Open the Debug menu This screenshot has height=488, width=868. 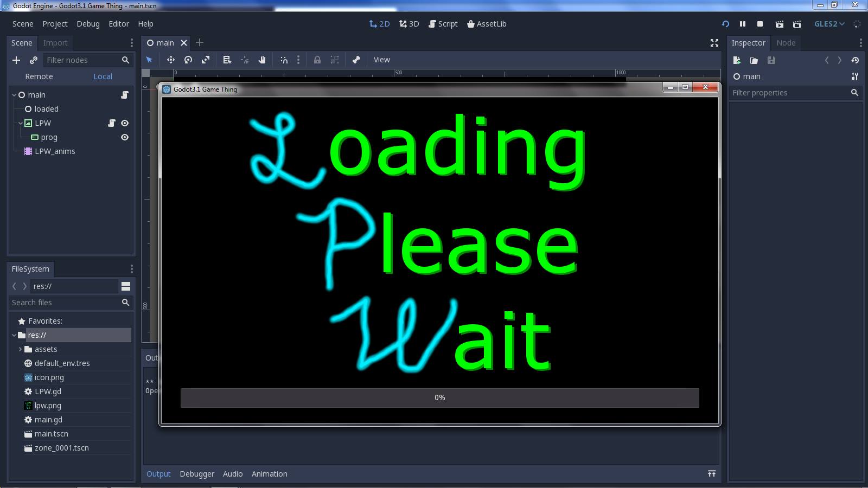coord(88,24)
